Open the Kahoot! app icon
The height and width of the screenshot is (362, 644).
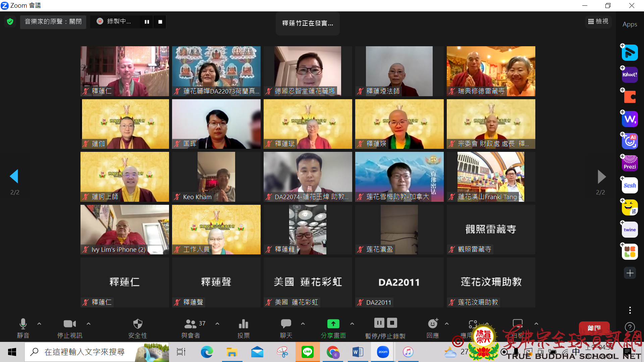pyautogui.click(x=630, y=75)
